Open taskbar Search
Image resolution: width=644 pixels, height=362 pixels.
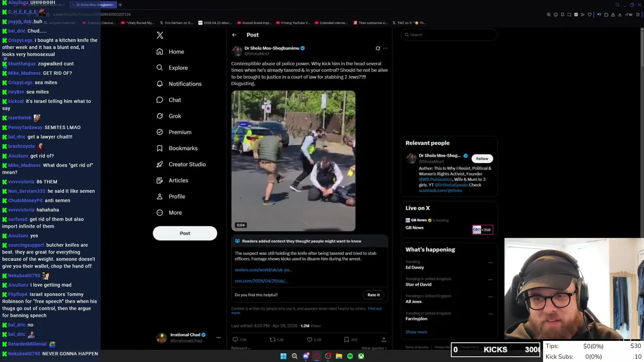pyautogui.click(x=294, y=356)
